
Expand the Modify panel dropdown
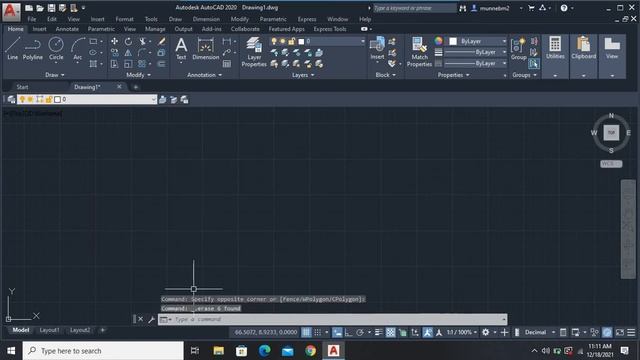coord(138,75)
